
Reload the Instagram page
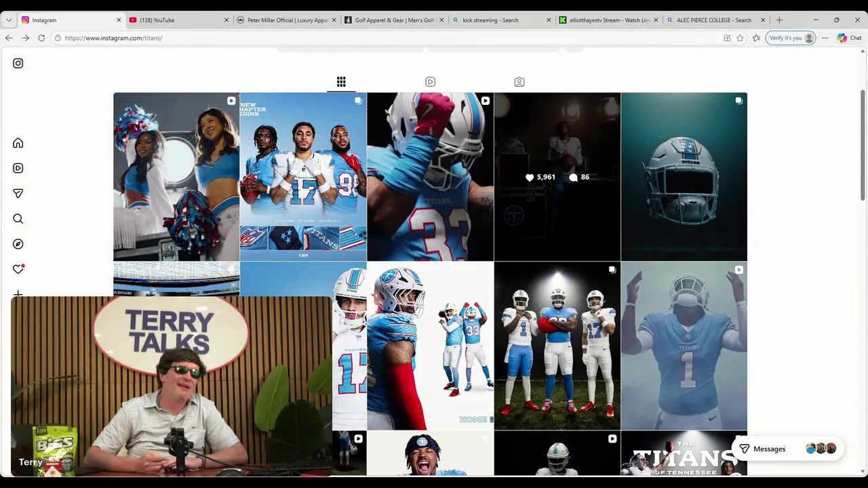click(41, 38)
